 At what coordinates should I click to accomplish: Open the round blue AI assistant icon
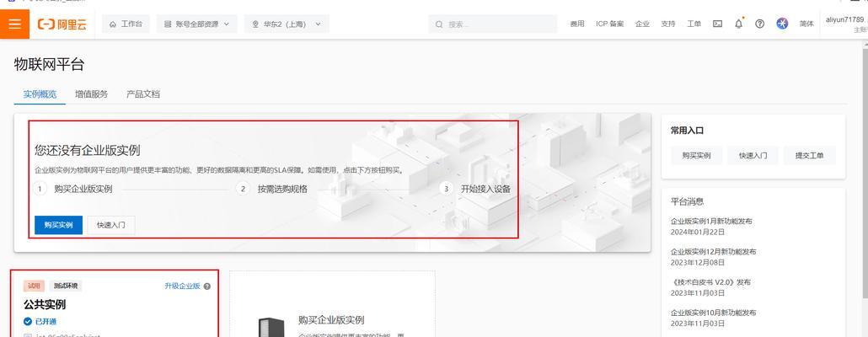click(x=782, y=24)
